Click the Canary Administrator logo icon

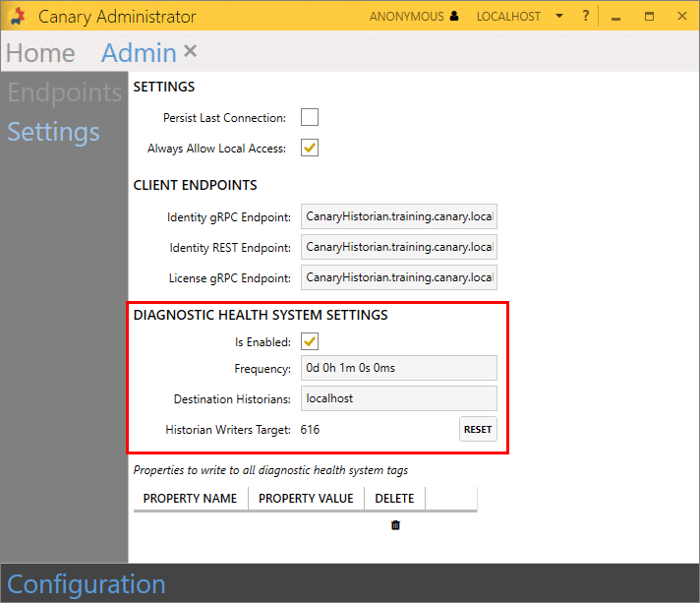point(17,17)
